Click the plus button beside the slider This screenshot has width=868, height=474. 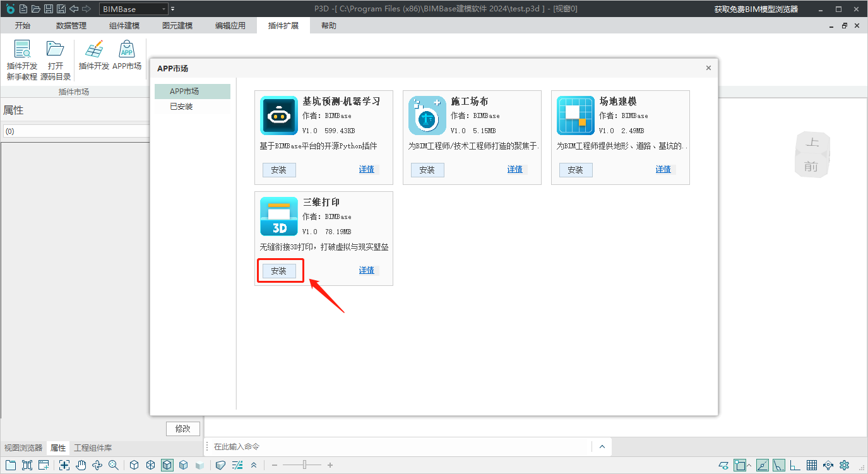pyautogui.click(x=330, y=465)
